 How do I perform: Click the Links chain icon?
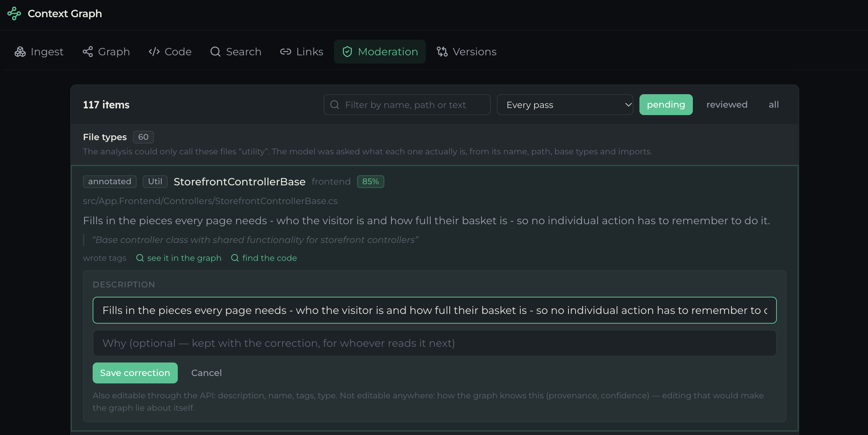tap(286, 52)
